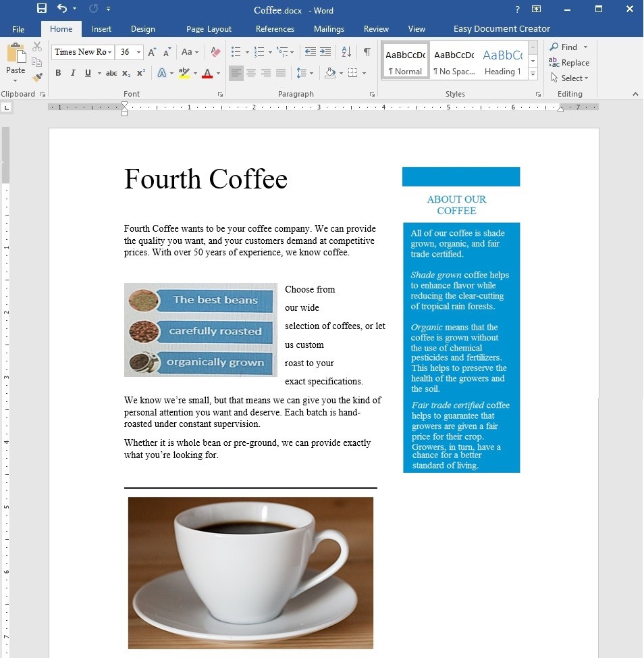Screen dimensions: 644x658
Task: Toggle Show/Hide paragraph marks
Action: point(367,52)
